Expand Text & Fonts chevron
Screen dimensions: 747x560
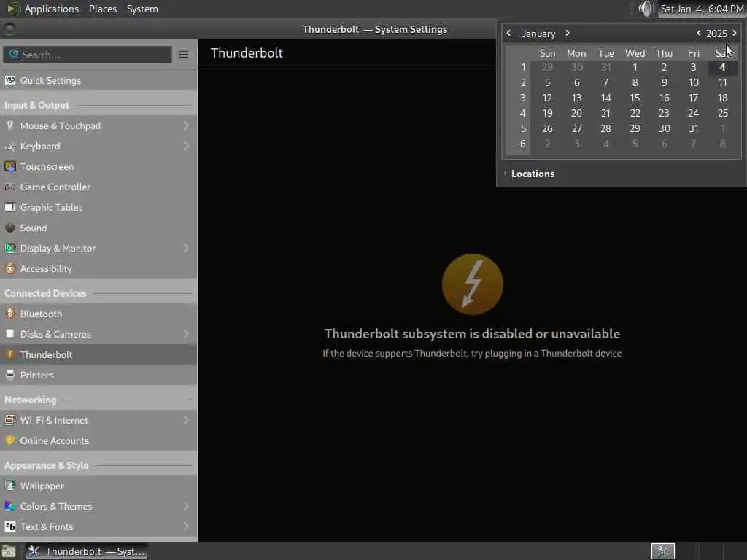tap(186, 526)
